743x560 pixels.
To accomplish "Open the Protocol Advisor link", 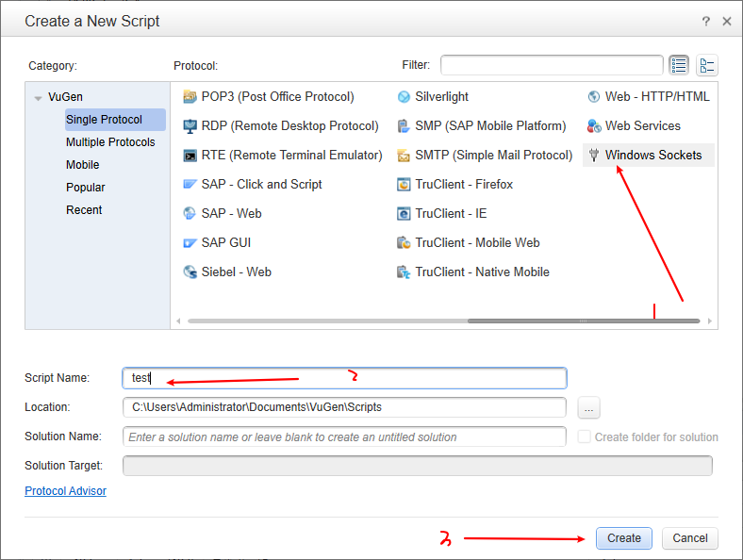I will click(x=65, y=491).
